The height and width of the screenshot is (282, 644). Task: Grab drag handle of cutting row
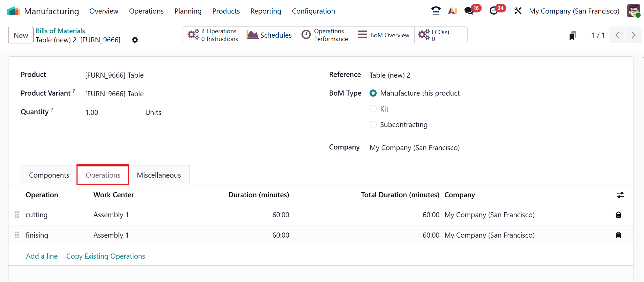[17, 215]
